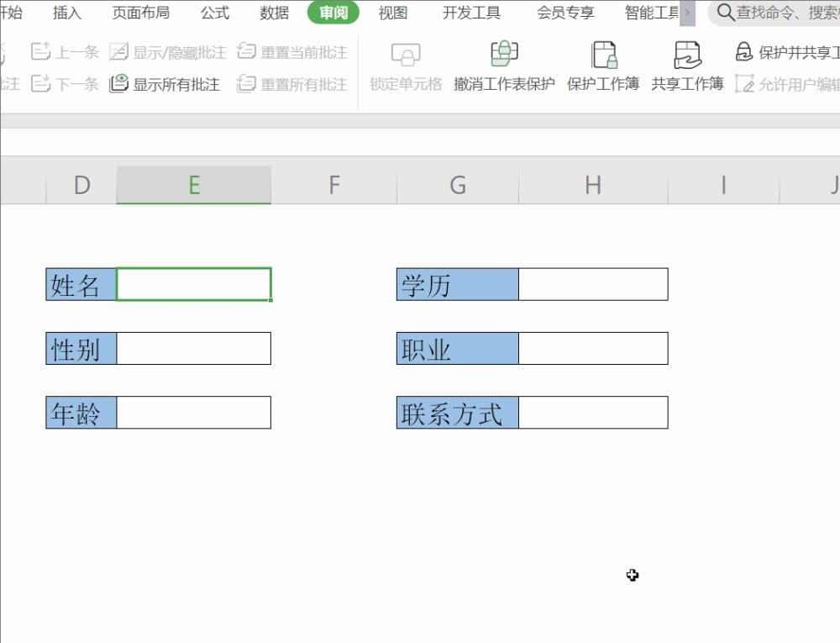Select the 插入 ribbon tab

[x=66, y=13]
